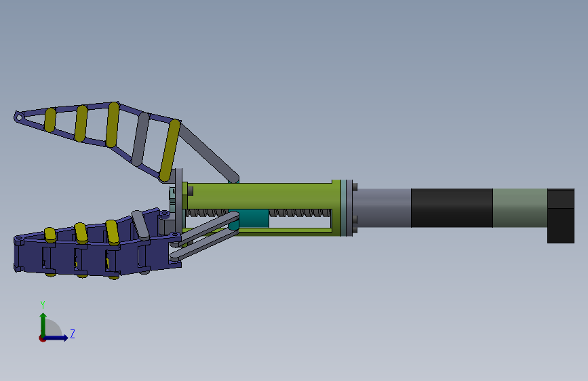588x381 pixels.
Task: Select the olive green housing body
Action: click(x=262, y=196)
